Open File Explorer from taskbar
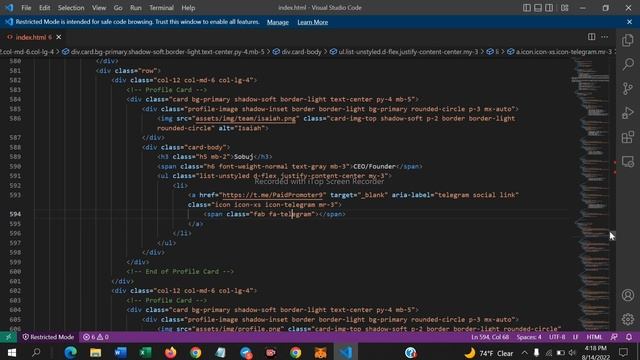The width and height of the screenshot is (640, 360). click(x=96, y=353)
